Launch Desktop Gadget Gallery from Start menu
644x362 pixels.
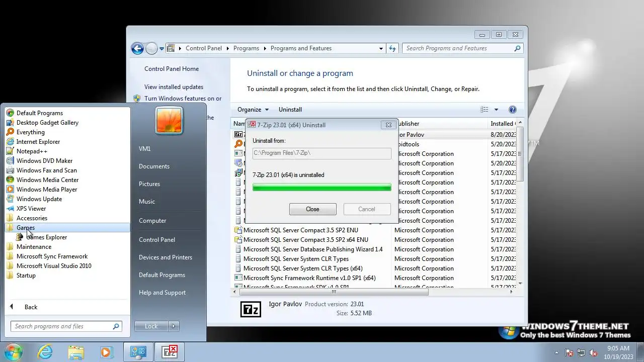coord(47,123)
